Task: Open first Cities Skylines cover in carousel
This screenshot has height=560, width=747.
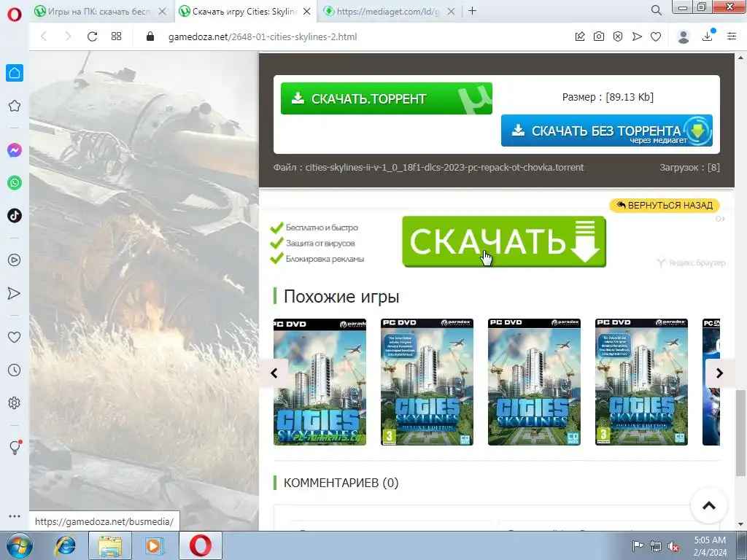Action: 320,382
